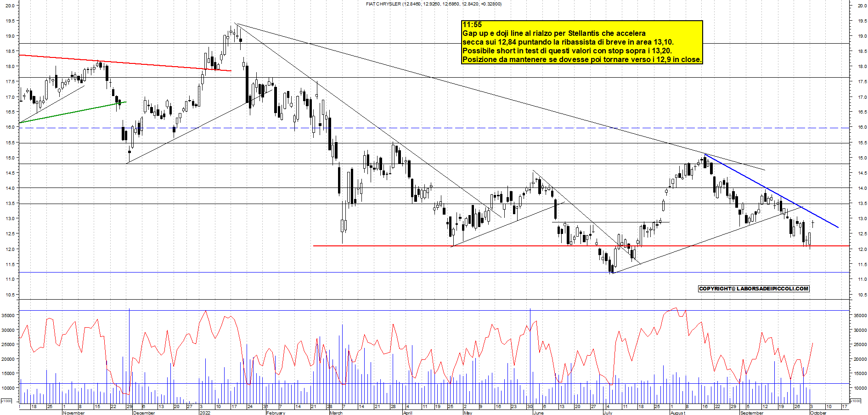Click the October month label on the time axis
This screenshot has height=415, width=868.
818,413
